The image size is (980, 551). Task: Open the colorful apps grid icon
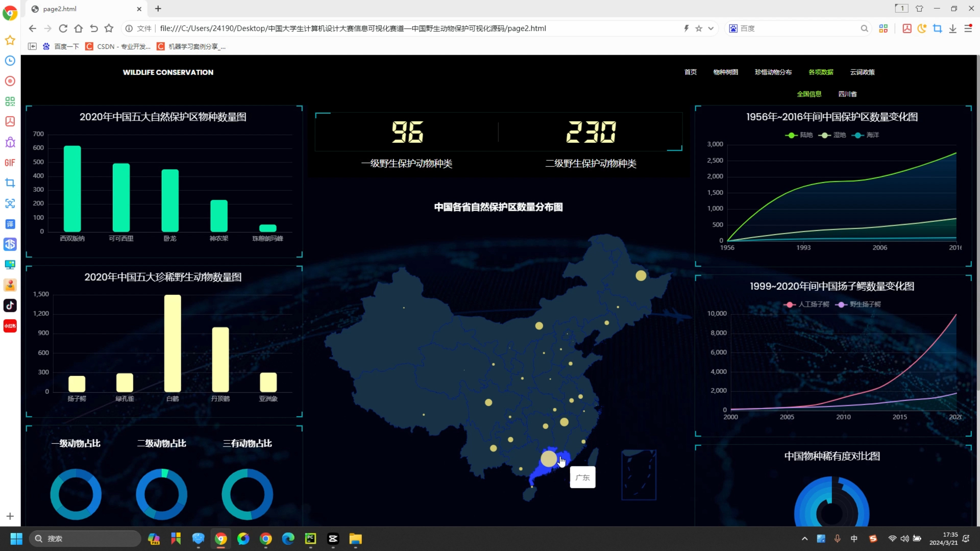pos(884,29)
